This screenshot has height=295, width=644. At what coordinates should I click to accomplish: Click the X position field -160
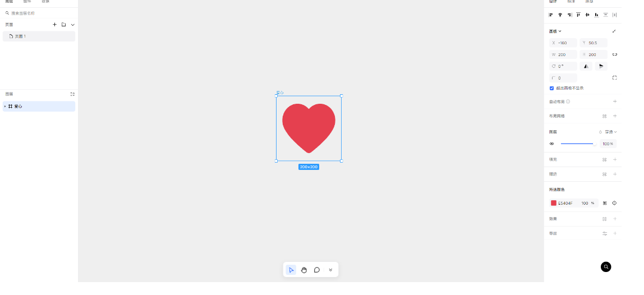(563, 43)
